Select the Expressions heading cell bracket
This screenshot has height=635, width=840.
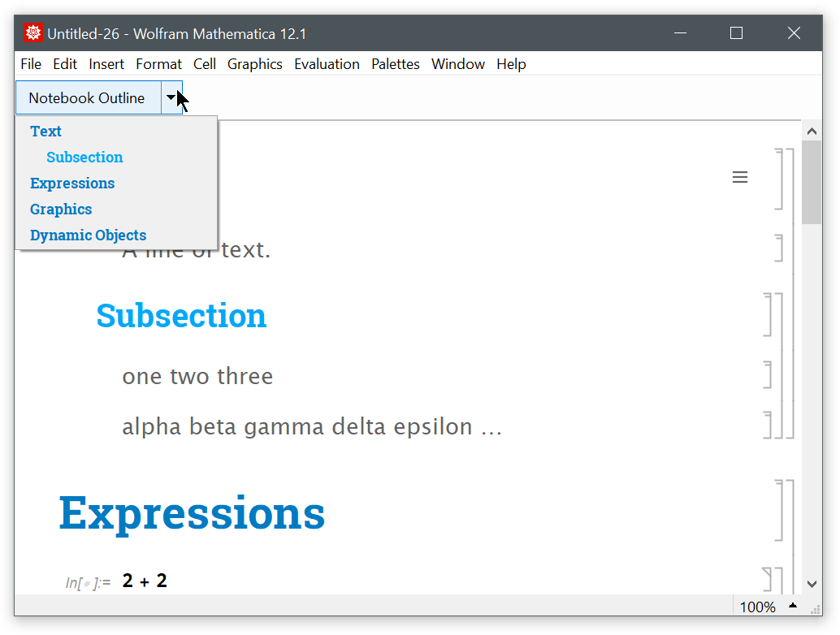click(x=779, y=511)
